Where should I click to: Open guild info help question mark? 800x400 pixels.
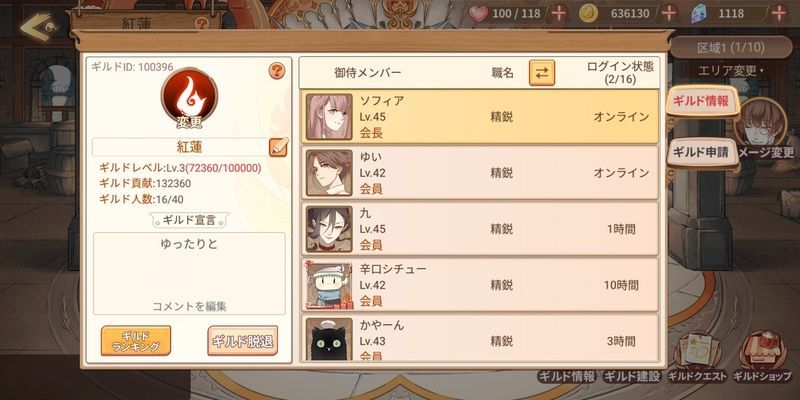click(277, 71)
